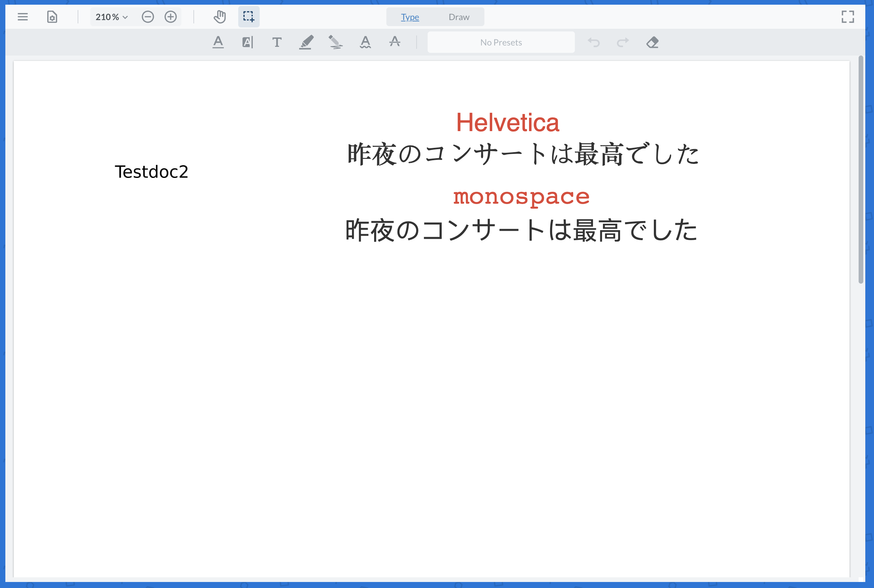Select the Squiggly underline tool
Viewport: 874px width, 588px height.
(x=365, y=42)
